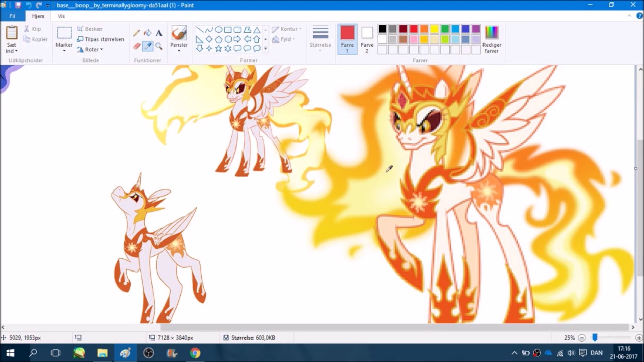The height and width of the screenshot is (362, 644).
Task: Choose the six-point star shape
Action: tap(228, 49)
